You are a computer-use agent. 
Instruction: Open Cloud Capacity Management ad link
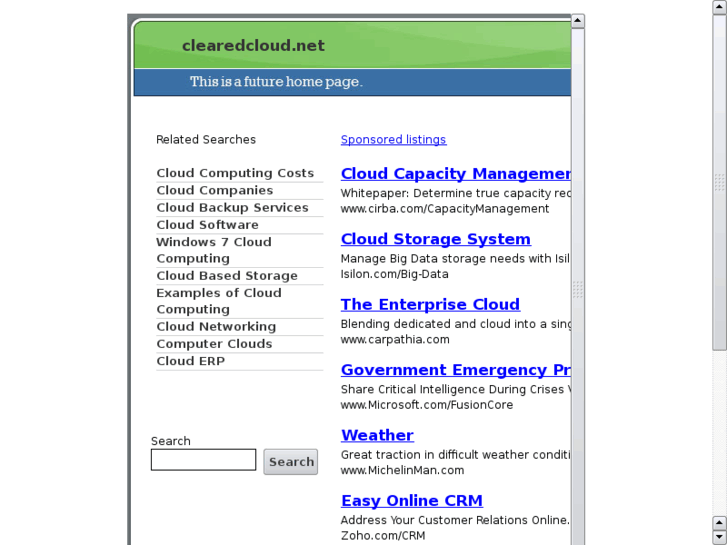(456, 173)
